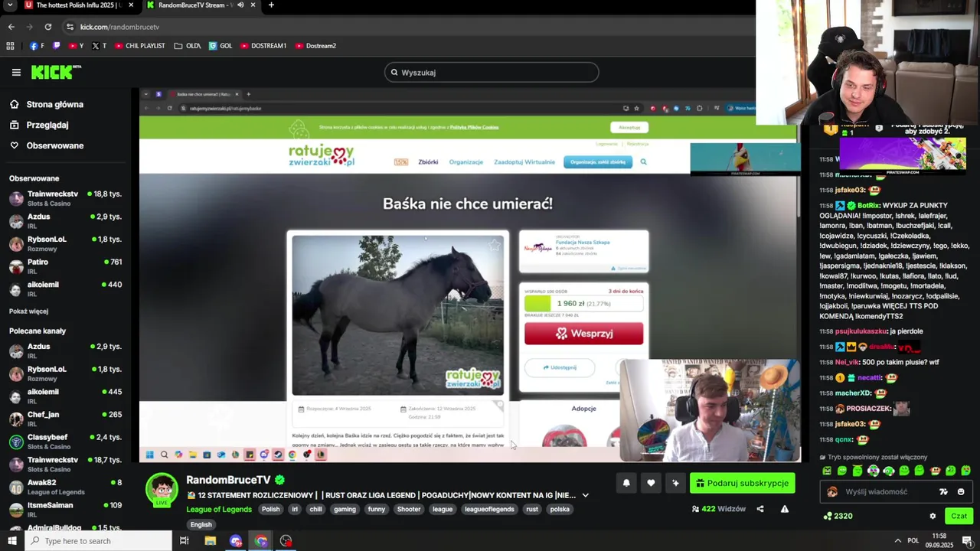Open the 2320 channel points balance
Screen dimensions: 980x551
point(838,516)
